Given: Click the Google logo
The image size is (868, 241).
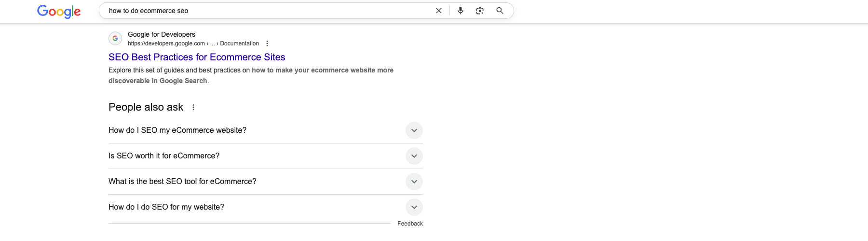Looking at the screenshot, I should [x=59, y=11].
